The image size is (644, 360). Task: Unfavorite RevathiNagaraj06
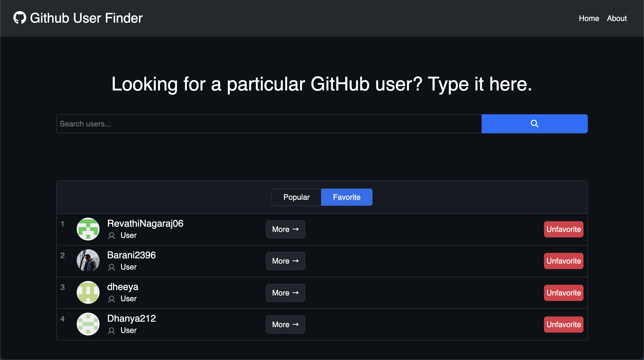(x=563, y=229)
